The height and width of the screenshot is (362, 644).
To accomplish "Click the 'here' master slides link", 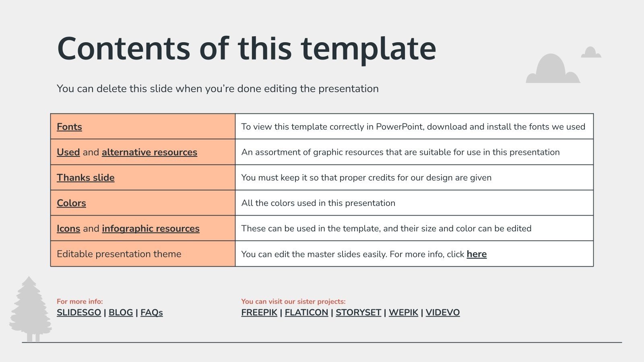I will [477, 254].
